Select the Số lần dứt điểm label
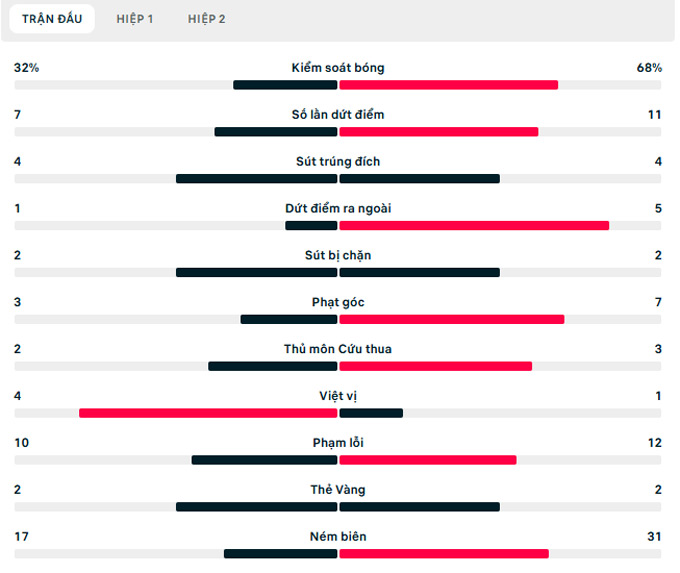 [338, 115]
